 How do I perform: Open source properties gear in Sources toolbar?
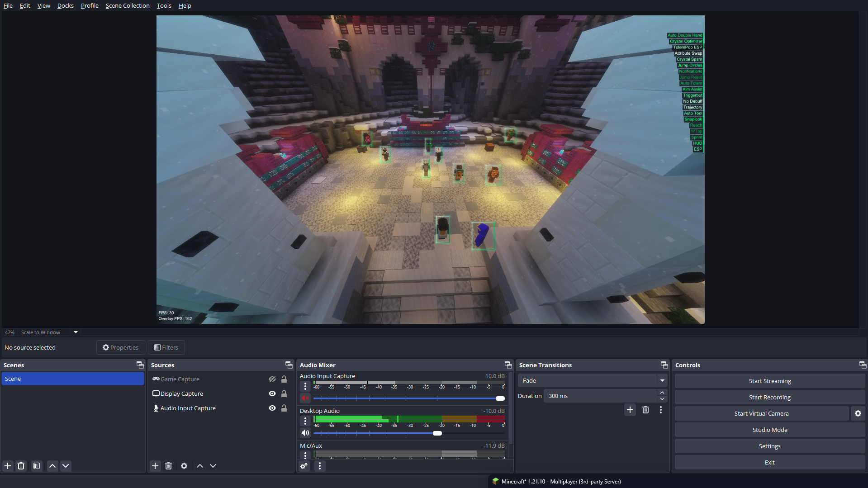coord(184,466)
